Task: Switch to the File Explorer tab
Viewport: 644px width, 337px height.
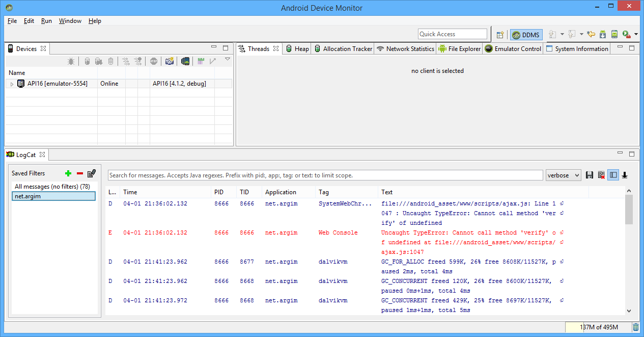Action: [459, 48]
